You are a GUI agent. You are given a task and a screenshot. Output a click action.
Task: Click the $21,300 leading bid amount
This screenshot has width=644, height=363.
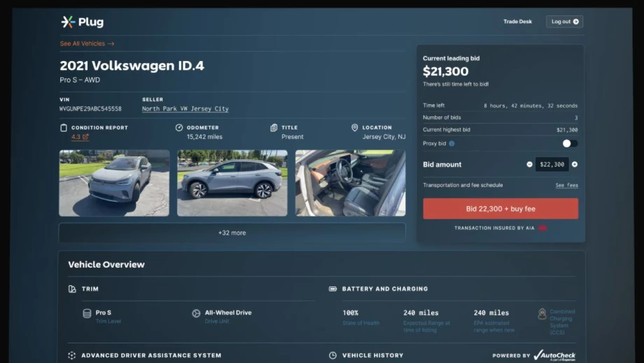(446, 71)
